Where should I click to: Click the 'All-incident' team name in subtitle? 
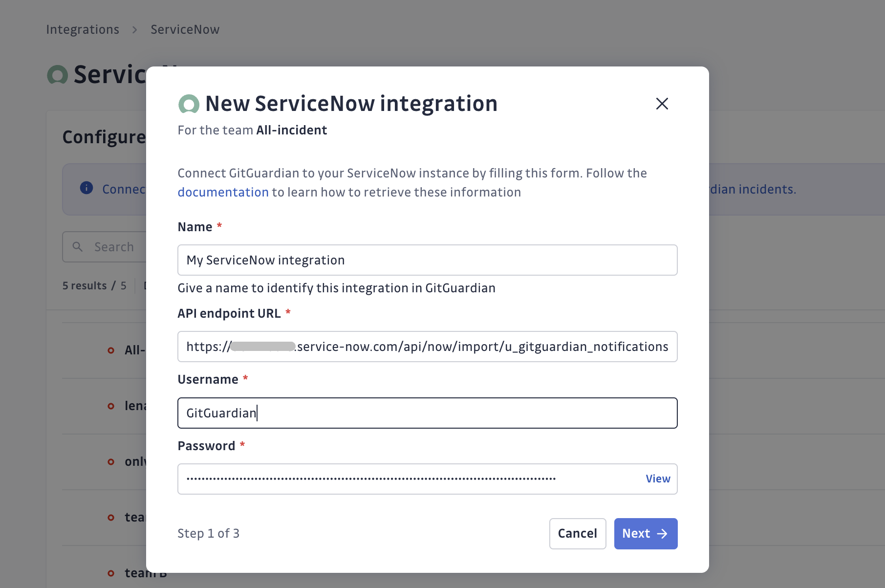(291, 130)
